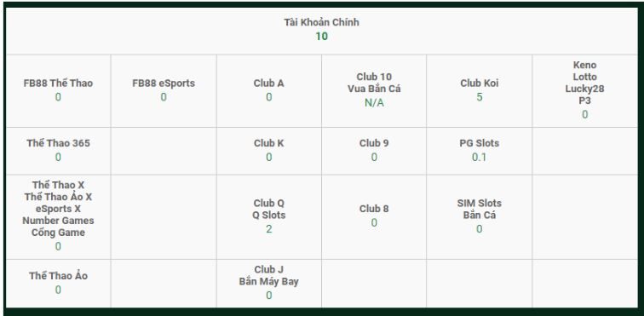Screen dimensions: 644x316
Task: Click the Club Koi balance value 5
Action: coord(480,97)
